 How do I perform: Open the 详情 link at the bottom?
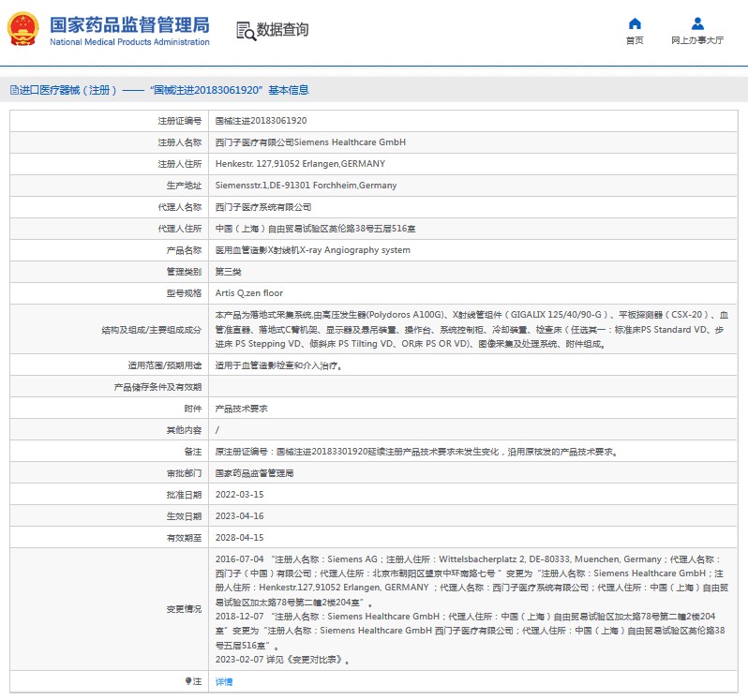point(223,681)
